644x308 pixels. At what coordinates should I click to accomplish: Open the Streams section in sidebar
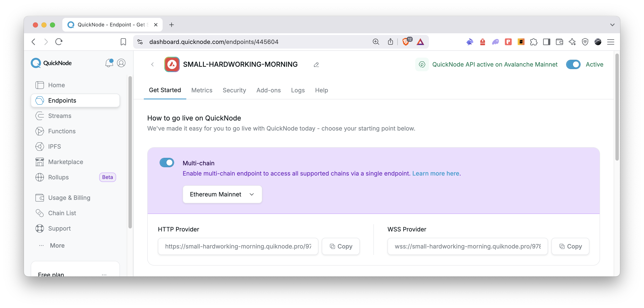point(60,116)
